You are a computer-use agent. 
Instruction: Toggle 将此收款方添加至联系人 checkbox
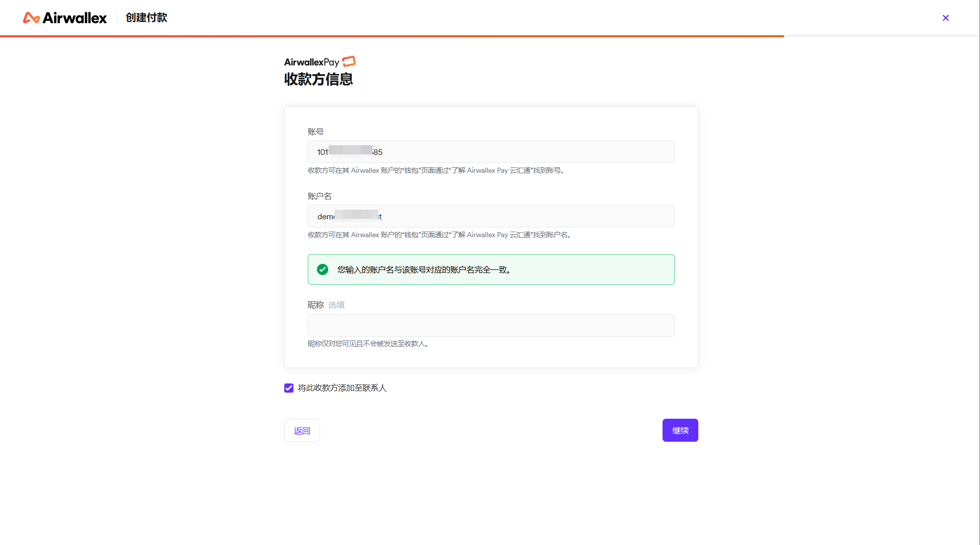point(289,388)
